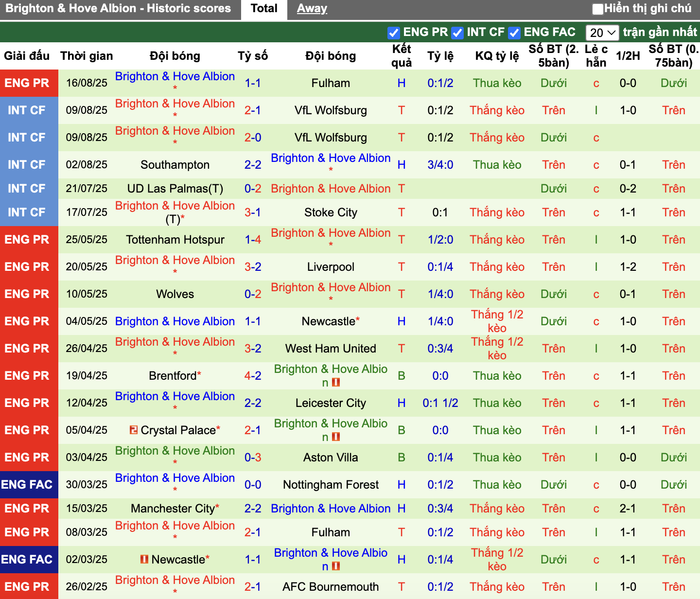Image resolution: width=700 pixels, height=599 pixels.
Task: Open 2-0 score versus VfL Wolfsburg
Action: click(x=253, y=138)
